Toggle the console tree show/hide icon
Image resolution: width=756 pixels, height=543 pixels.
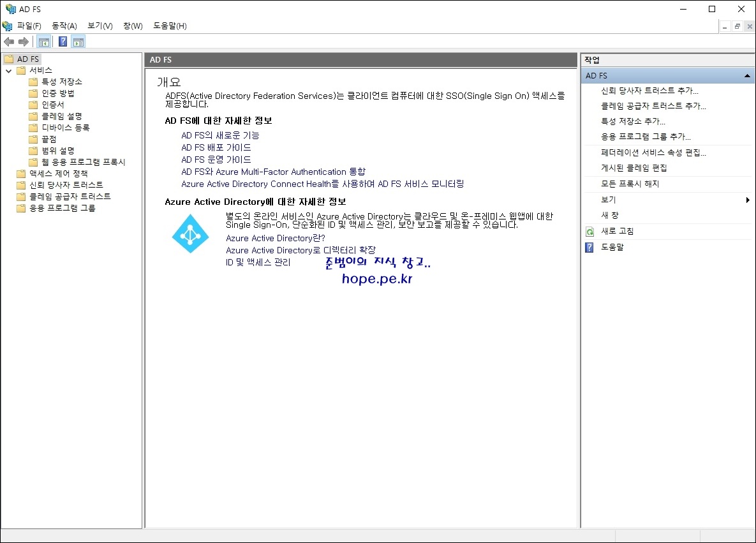pos(44,42)
